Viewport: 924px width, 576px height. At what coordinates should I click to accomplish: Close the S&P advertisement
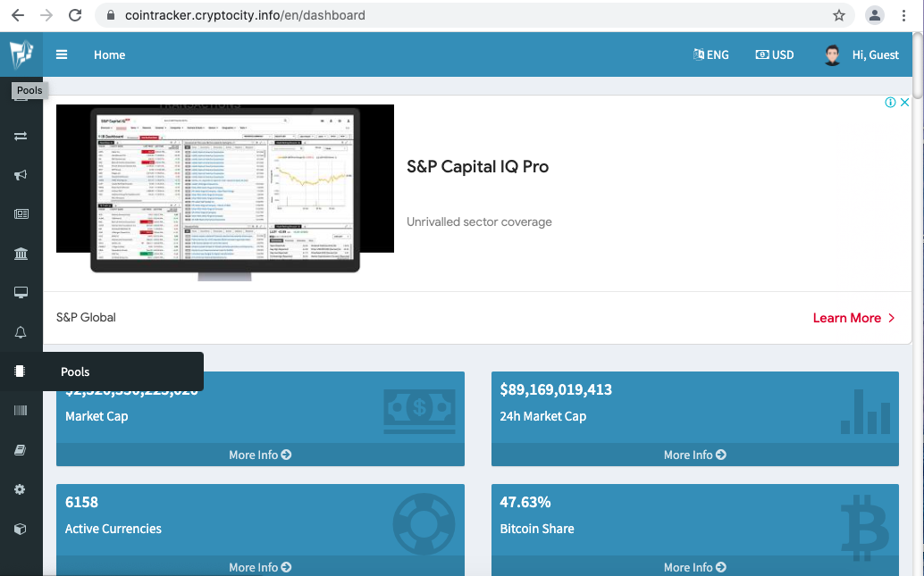coord(904,103)
